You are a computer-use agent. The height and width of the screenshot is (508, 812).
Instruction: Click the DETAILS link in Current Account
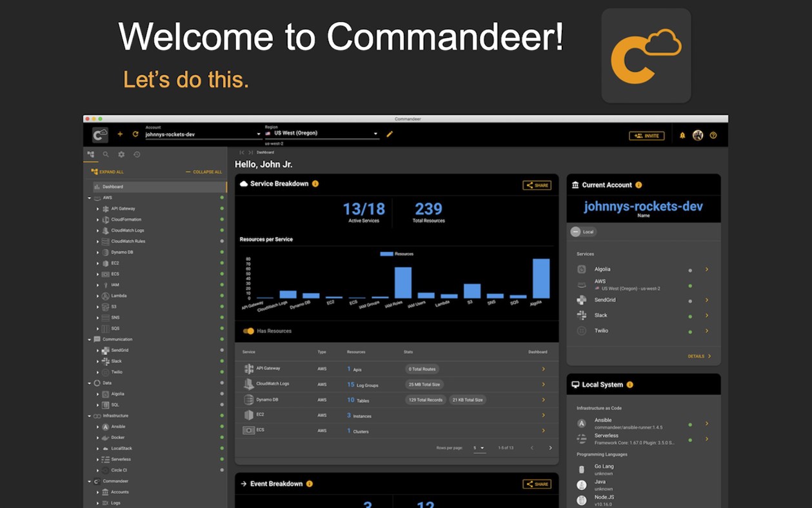[x=700, y=356]
